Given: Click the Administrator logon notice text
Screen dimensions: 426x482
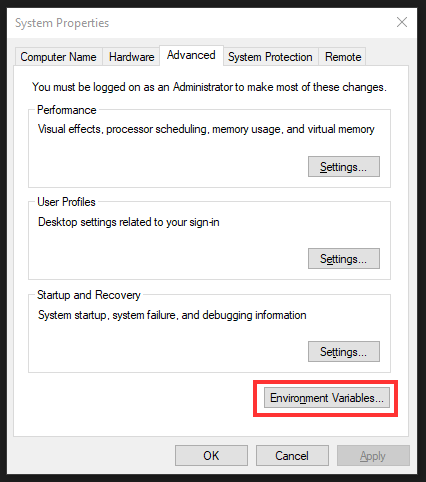Looking at the screenshot, I should point(209,87).
